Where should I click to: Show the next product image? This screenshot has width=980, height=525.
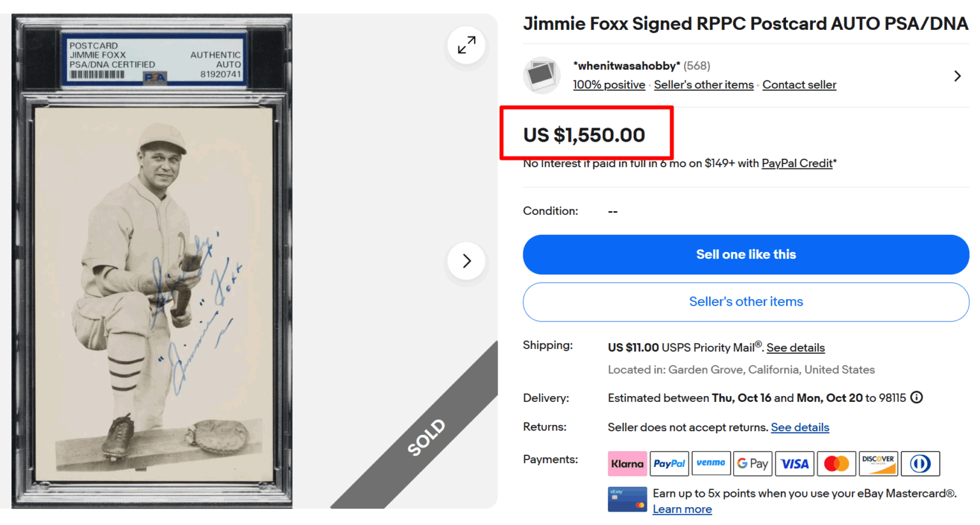(x=466, y=261)
